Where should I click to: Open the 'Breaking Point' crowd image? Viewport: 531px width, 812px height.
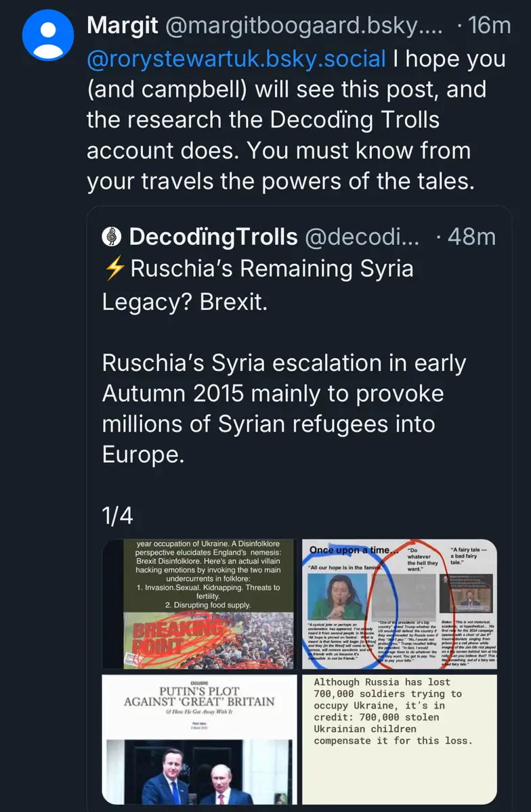click(x=198, y=604)
